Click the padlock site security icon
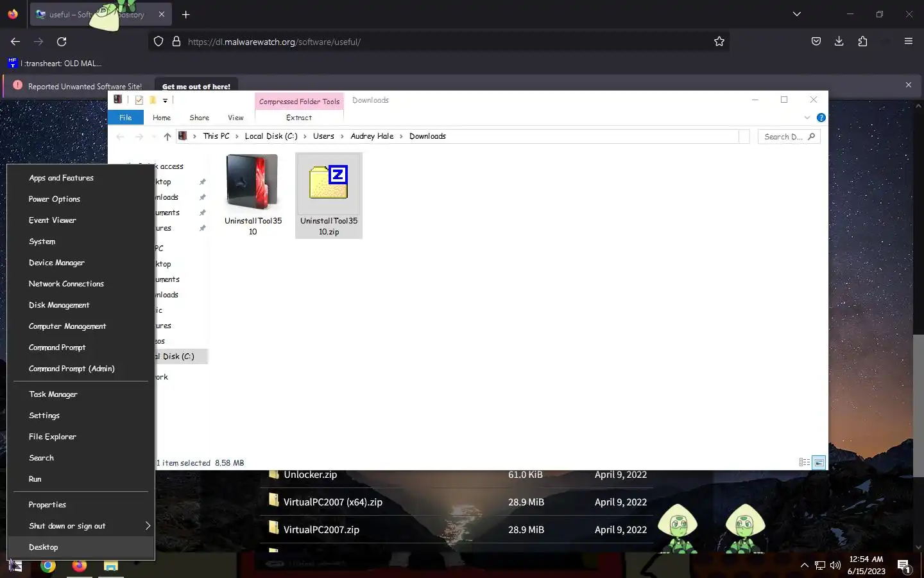The height and width of the screenshot is (578, 924). point(176,42)
